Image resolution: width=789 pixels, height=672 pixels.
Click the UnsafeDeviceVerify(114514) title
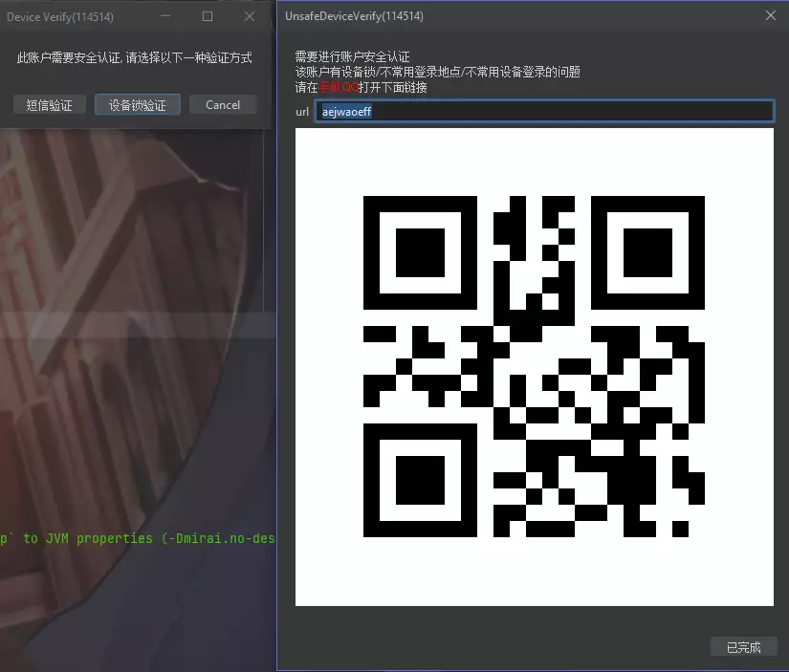[x=354, y=16]
